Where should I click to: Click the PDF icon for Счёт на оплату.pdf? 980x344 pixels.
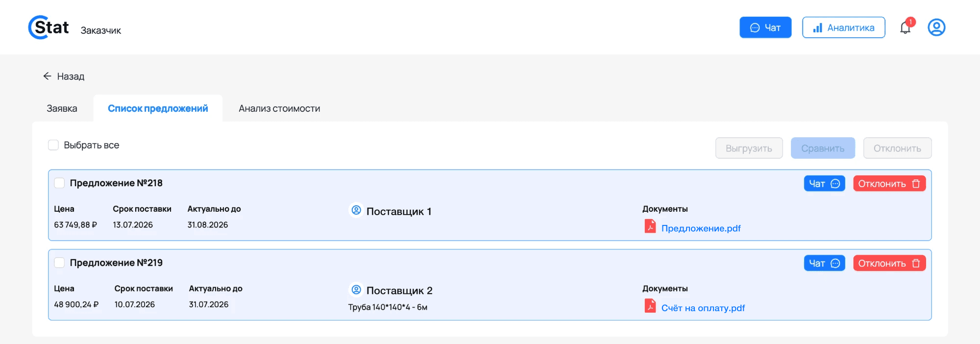click(x=650, y=306)
